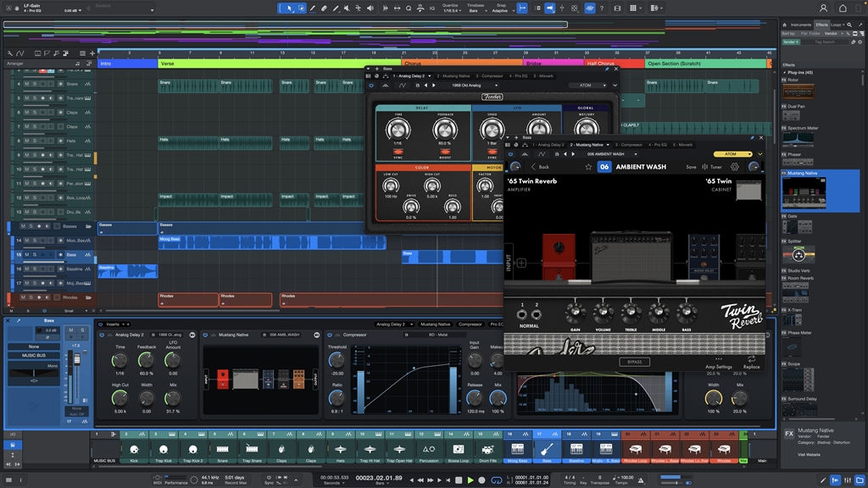Click the Tag Search field in the effects browser

pos(825,42)
